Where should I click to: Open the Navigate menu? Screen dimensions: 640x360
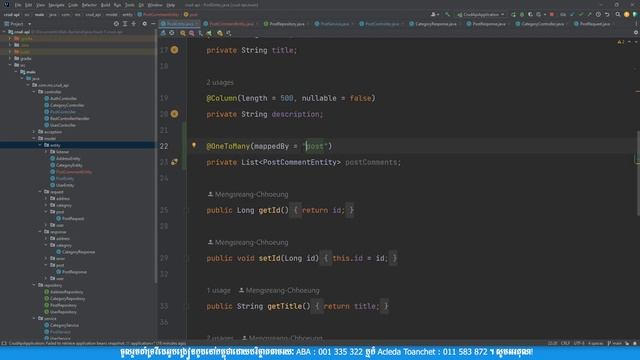coord(56,5)
